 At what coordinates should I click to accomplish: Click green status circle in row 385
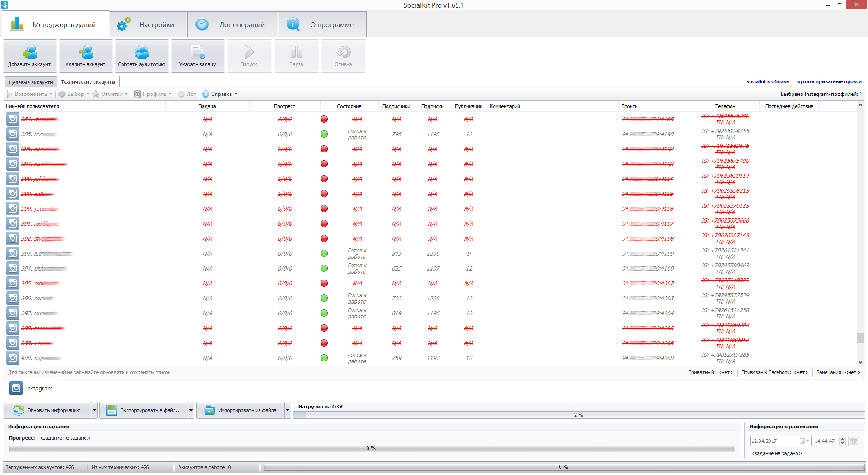pos(324,134)
